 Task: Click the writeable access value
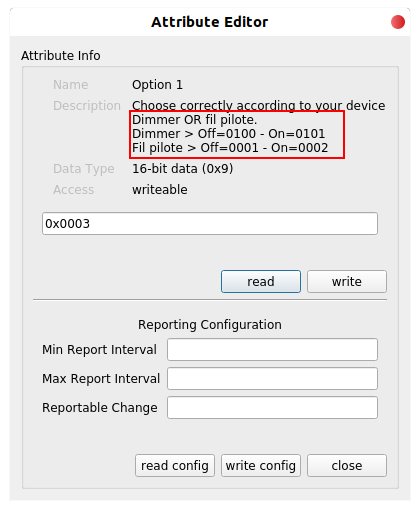(160, 190)
